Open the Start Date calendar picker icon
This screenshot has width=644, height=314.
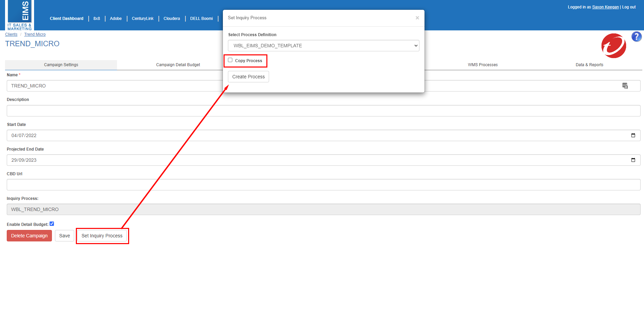(633, 135)
